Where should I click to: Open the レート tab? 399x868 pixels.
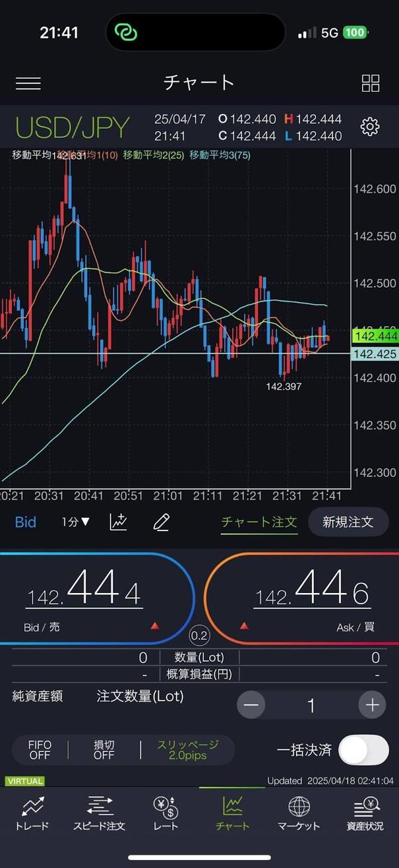pos(166,813)
